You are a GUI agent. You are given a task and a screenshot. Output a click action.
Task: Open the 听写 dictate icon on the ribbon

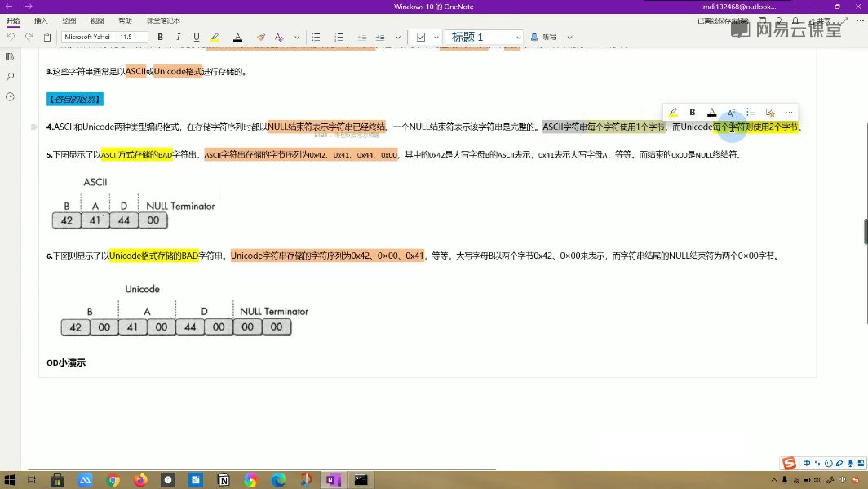(x=544, y=37)
